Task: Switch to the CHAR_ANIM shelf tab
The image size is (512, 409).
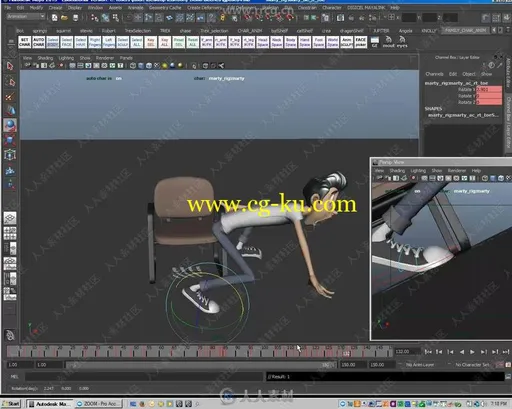Action: [250, 31]
